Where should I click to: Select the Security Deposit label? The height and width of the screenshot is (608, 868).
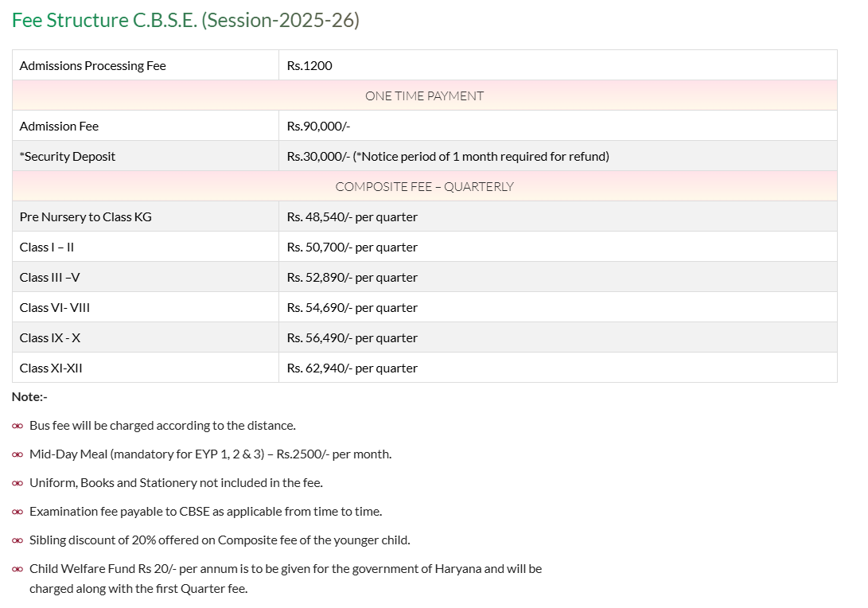[x=65, y=156]
